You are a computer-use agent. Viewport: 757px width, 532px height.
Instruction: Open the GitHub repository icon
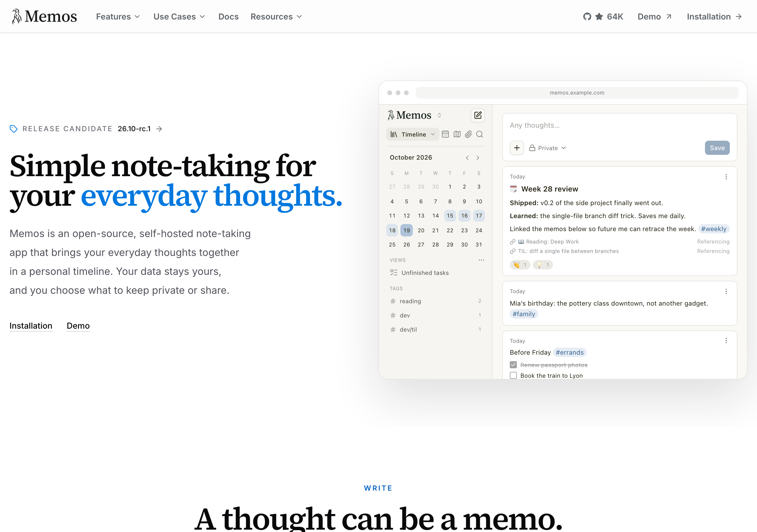pos(587,17)
